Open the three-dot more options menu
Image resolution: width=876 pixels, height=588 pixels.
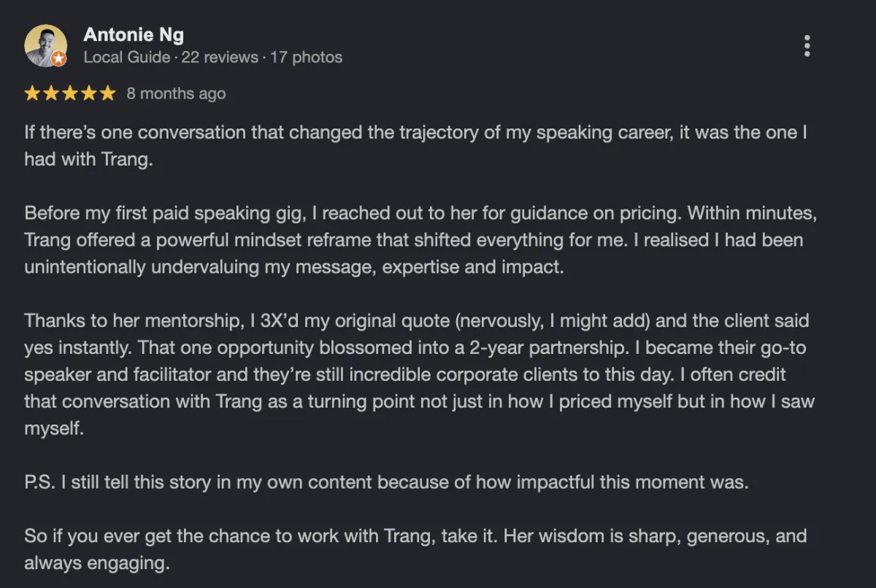pos(807,45)
